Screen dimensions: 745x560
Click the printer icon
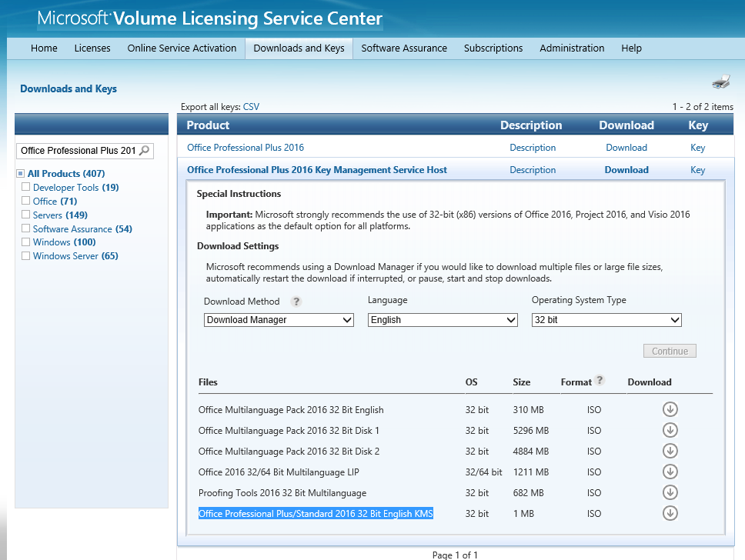pyautogui.click(x=721, y=82)
